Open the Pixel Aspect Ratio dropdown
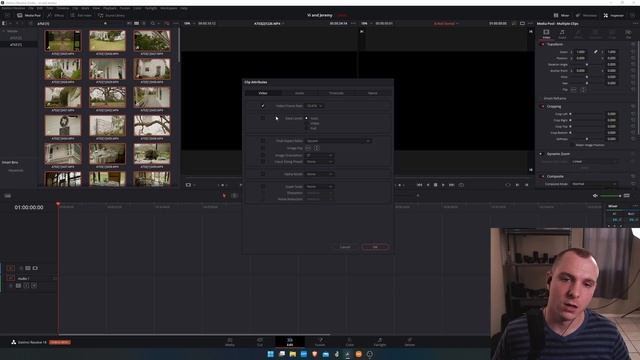 [x=338, y=141]
